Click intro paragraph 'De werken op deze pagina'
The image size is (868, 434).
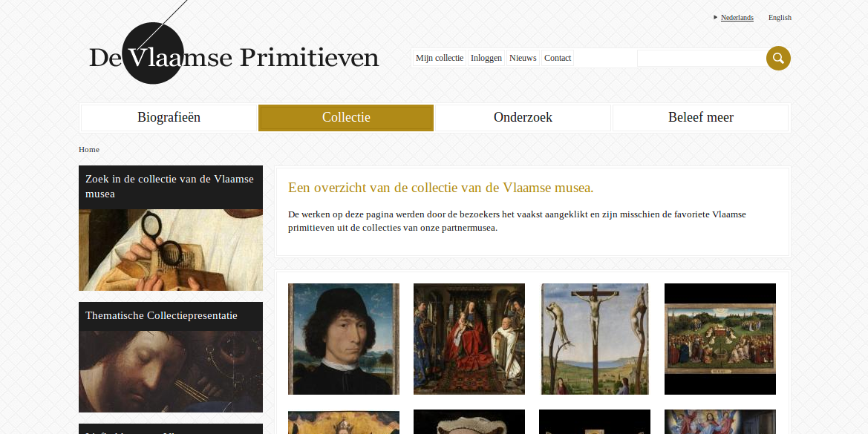click(x=517, y=220)
